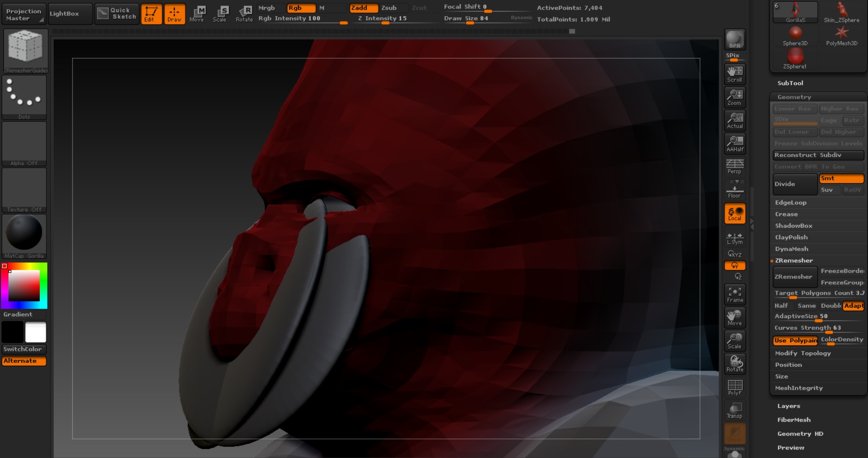Toggle Use Polypaint option
The image size is (868, 458).
point(795,341)
